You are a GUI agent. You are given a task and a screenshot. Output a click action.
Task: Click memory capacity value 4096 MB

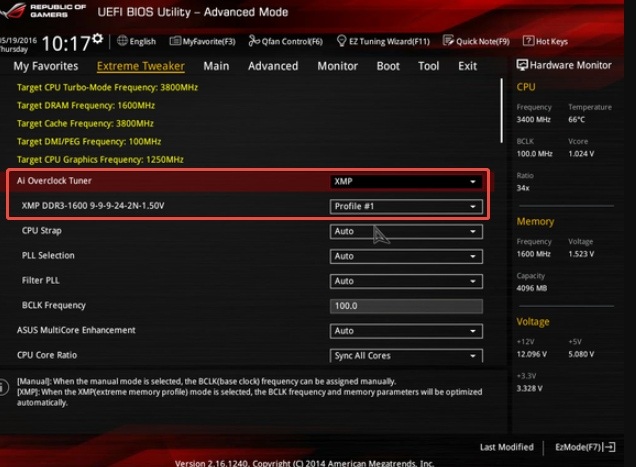pyautogui.click(x=532, y=288)
